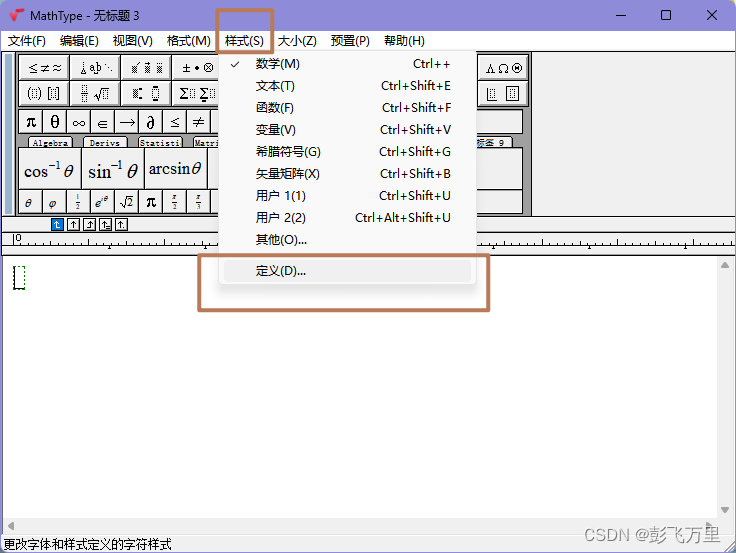The height and width of the screenshot is (553, 736).
Task: Open the 视图(V) menu
Action: point(133,41)
